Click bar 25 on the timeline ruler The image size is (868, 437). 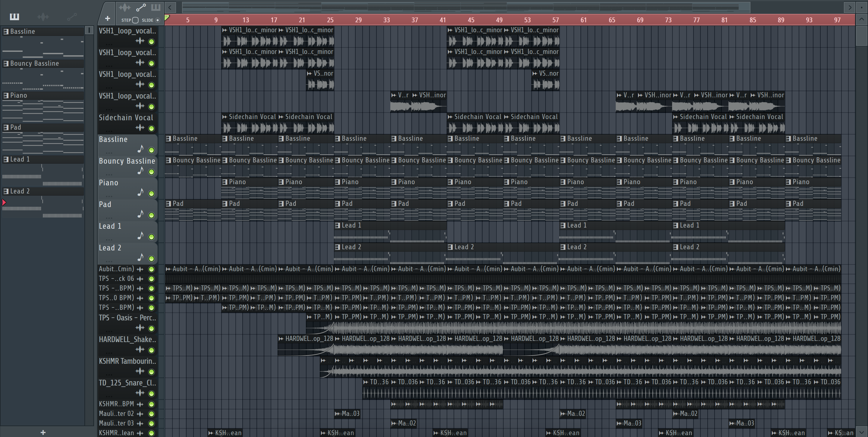330,20
